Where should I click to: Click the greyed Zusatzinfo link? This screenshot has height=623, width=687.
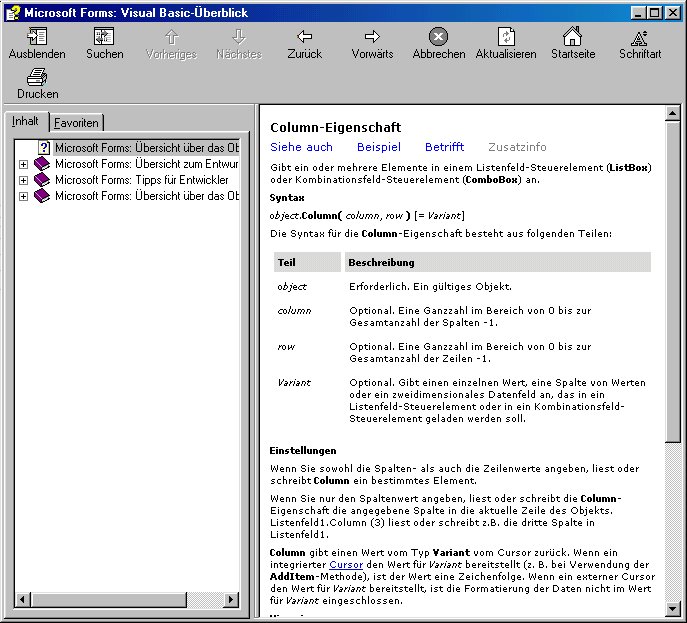tap(517, 147)
